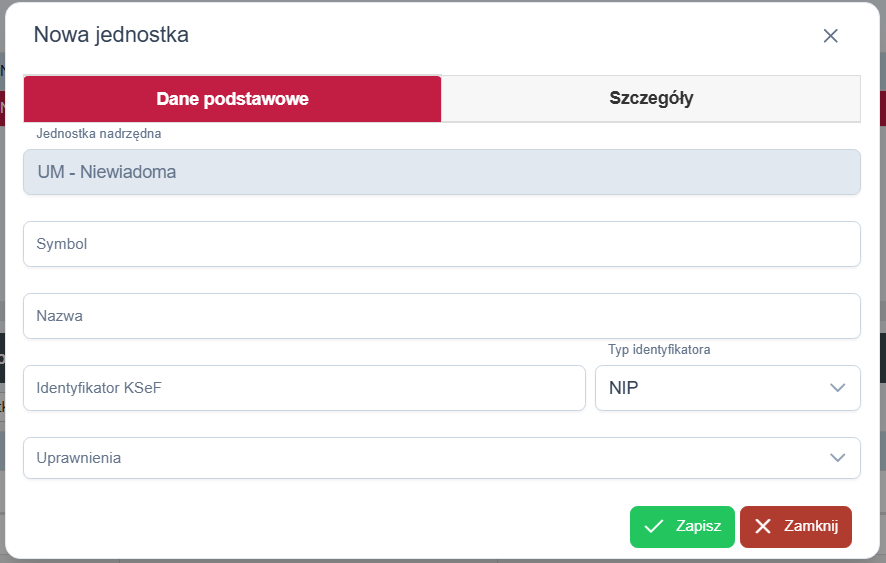
Task: Close the Nowa jednostka dialog with X
Action: coord(830,36)
